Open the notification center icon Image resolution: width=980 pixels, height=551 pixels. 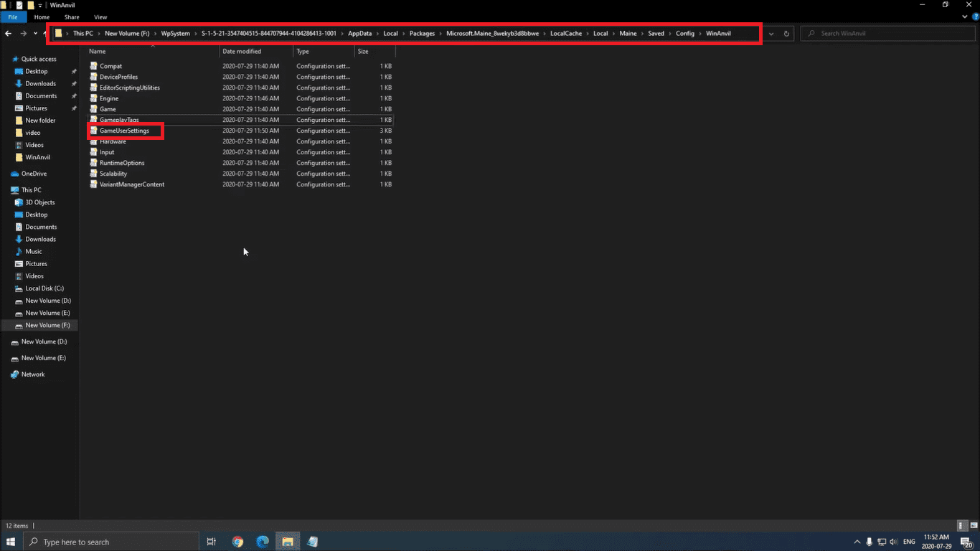coord(967,542)
